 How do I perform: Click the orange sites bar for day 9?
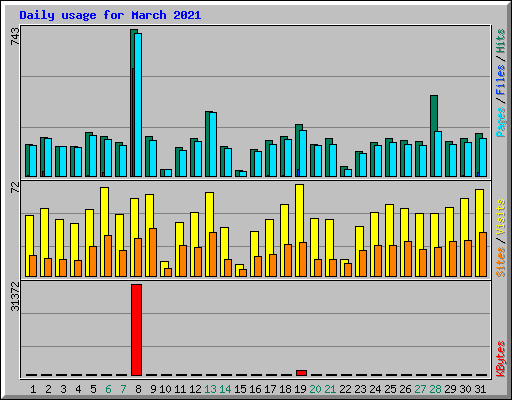153,252
